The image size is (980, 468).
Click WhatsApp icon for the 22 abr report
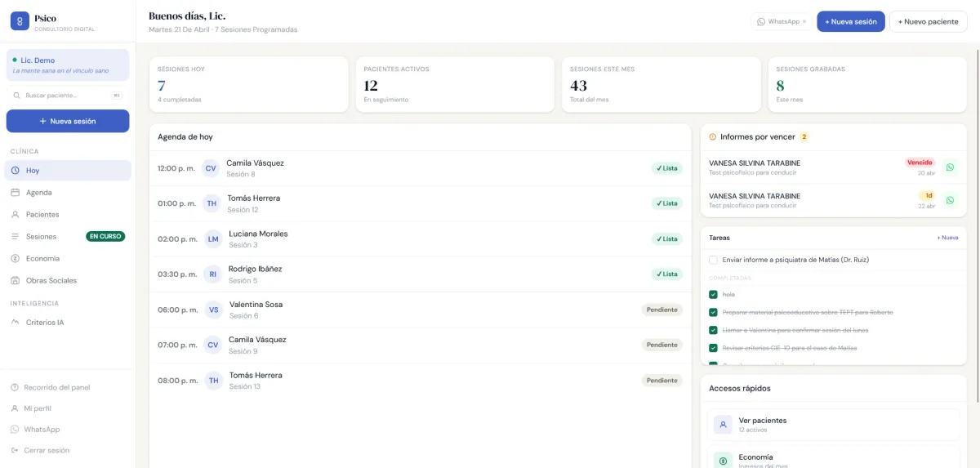(x=950, y=200)
